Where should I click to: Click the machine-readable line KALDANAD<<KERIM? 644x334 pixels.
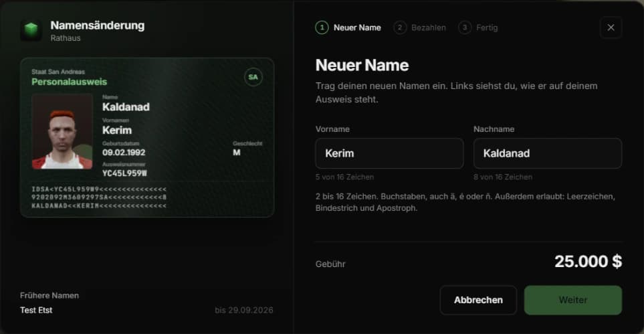point(99,205)
